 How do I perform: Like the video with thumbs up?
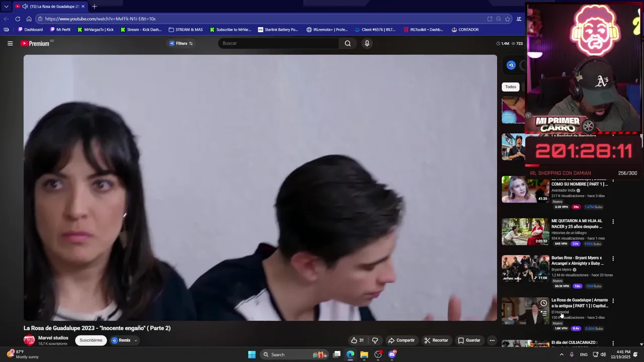pos(357,340)
